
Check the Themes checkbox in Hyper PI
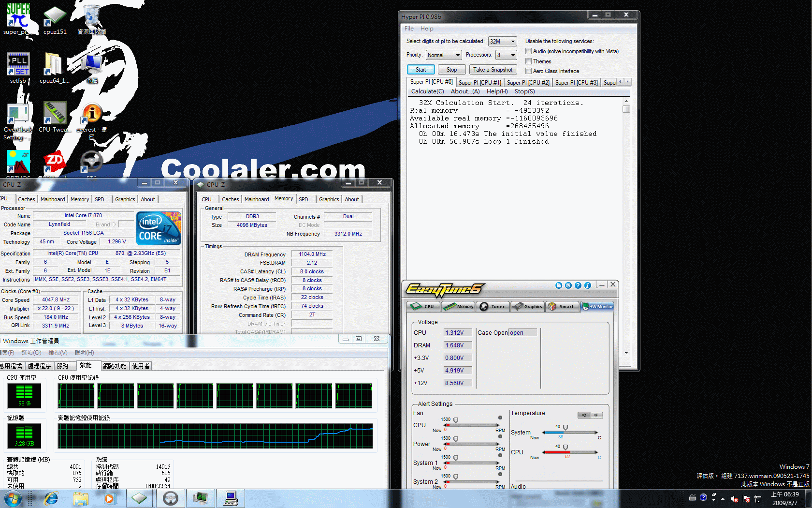[529, 61]
